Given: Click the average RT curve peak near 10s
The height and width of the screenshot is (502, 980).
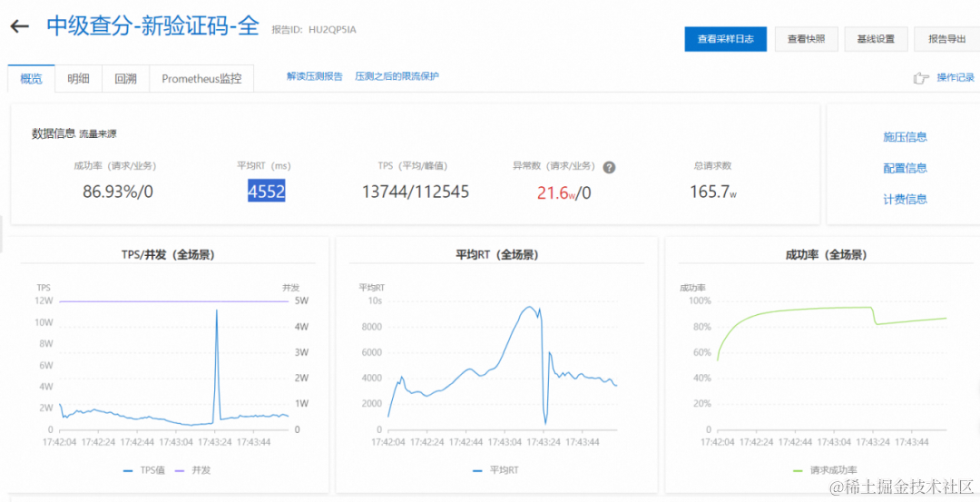Looking at the screenshot, I should coord(529,307).
